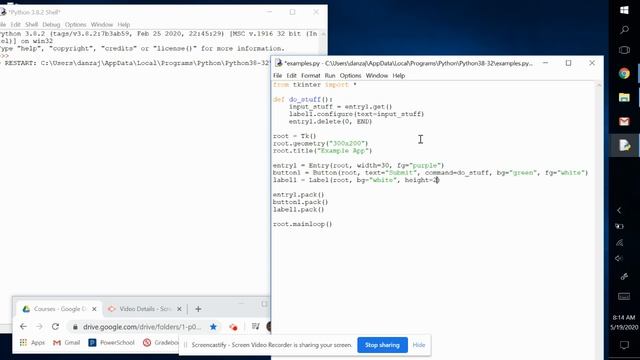This screenshot has height=360, width=640.
Task: Open Options menu in Python Shell window
Action: 76,24
